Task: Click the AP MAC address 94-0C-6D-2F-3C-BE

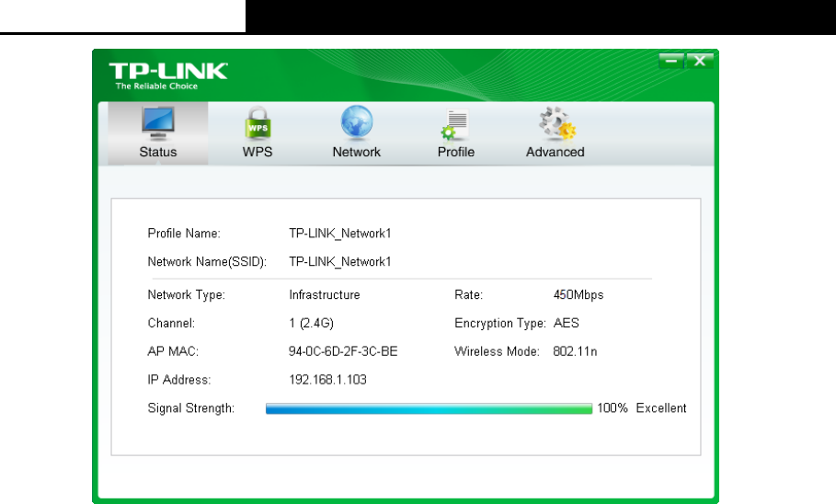Action: point(343,351)
